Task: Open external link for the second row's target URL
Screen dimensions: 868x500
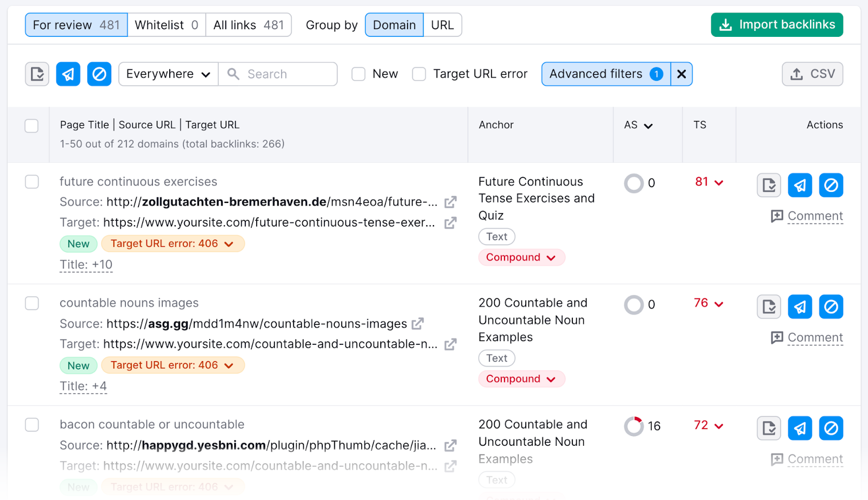Action: tap(450, 344)
